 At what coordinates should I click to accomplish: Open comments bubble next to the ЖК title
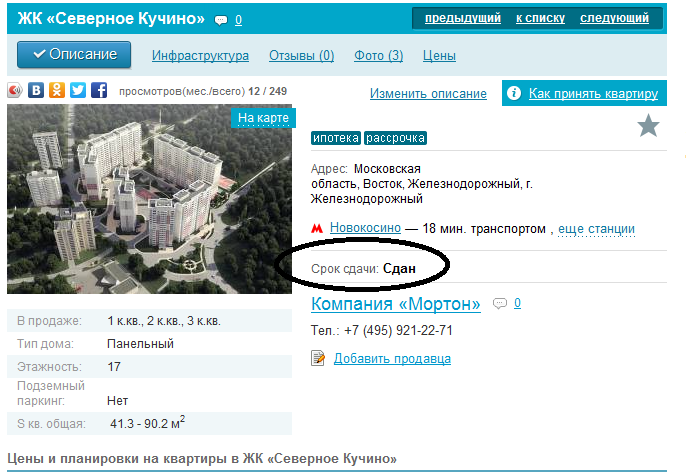221,20
